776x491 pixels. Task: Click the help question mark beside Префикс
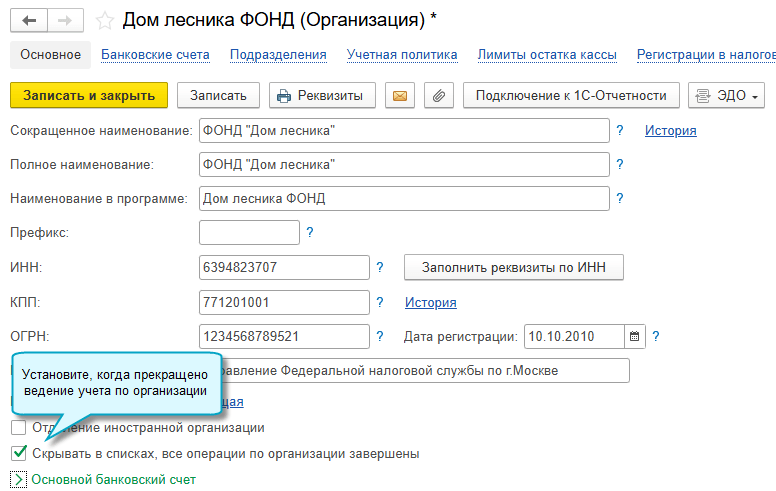click(309, 232)
